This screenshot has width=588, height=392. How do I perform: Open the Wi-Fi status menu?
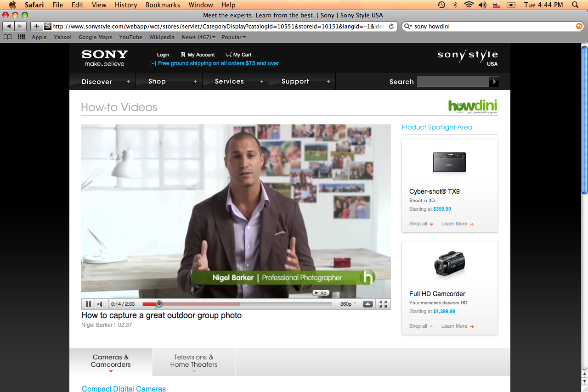[x=469, y=5]
